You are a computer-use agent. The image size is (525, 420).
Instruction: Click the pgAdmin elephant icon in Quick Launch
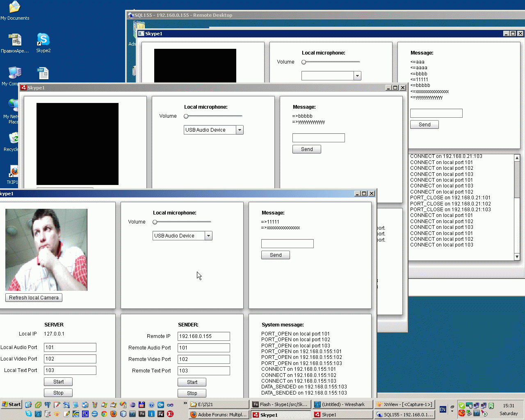click(x=47, y=405)
